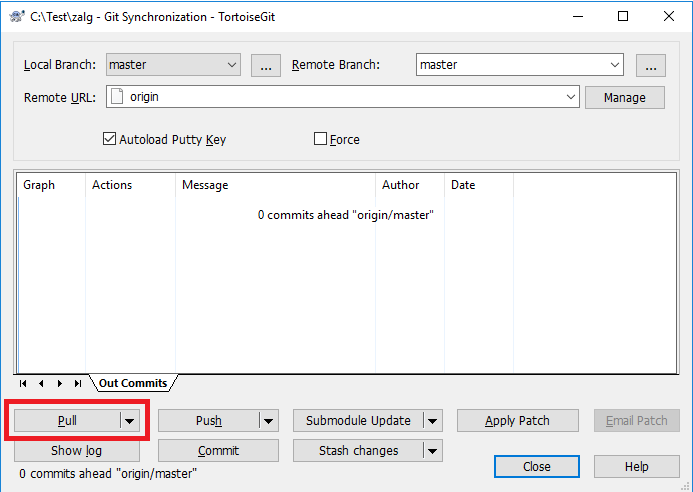Click the Commit button
Image resolution: width=693 pixels, height=492 pixels.
click(x=218, y=451)
